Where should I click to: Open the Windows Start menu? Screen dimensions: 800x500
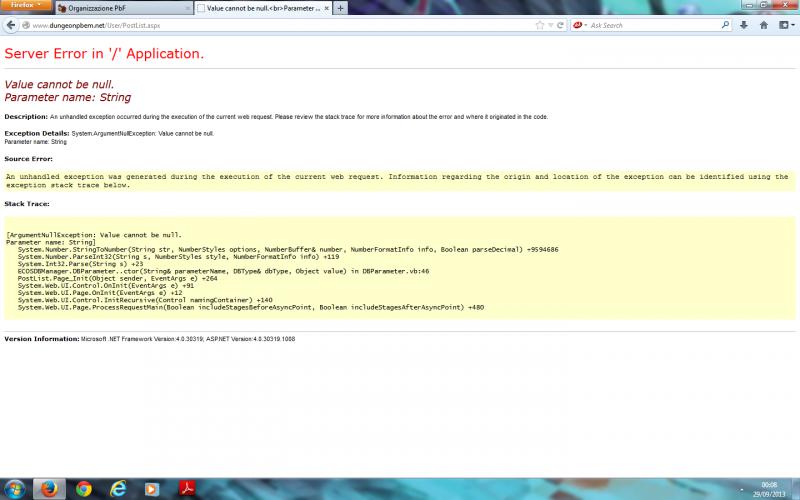pos(14,489)
